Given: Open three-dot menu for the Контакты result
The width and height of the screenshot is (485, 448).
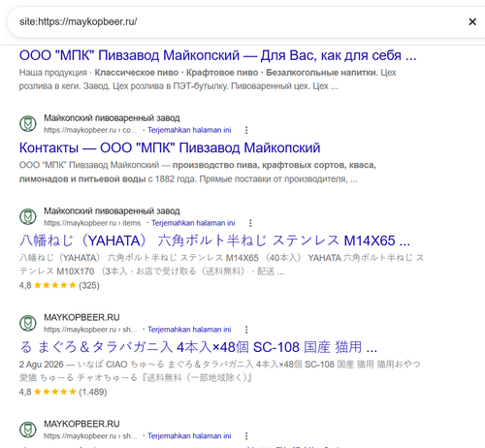Looking at the screenshot, I should 246,130.
